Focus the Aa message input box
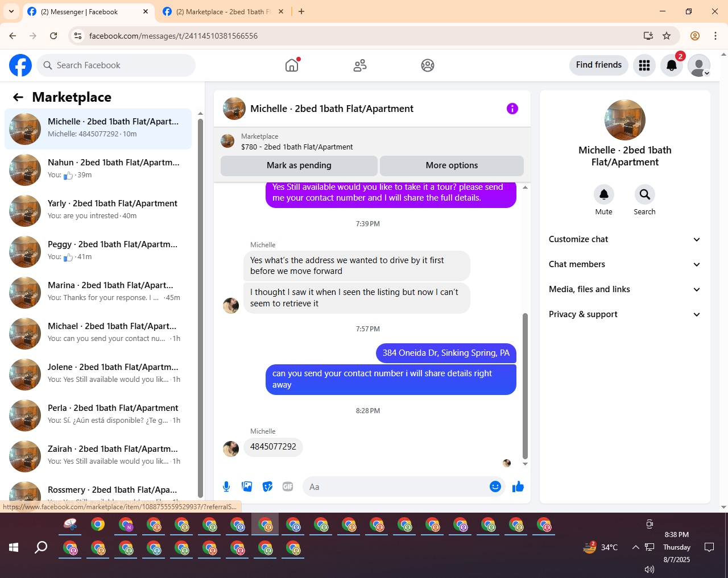This screenshot has height=578, width=728. [404, 486]
